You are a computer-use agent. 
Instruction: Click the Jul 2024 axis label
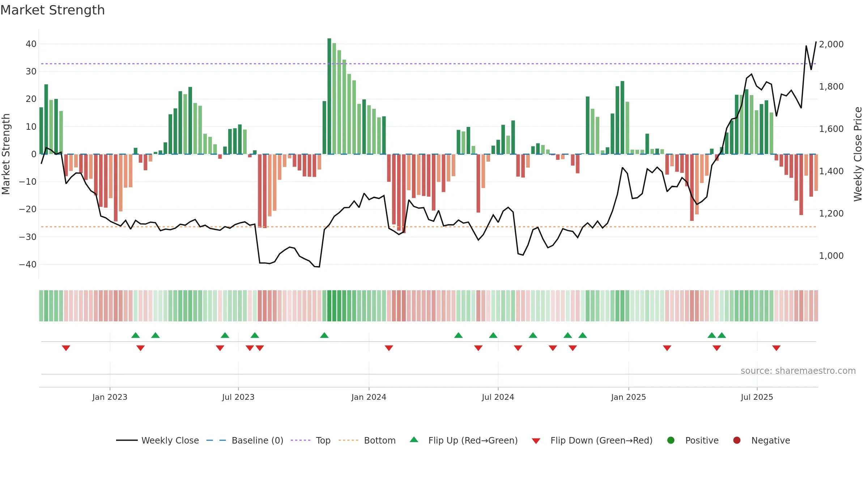(498, 397)
